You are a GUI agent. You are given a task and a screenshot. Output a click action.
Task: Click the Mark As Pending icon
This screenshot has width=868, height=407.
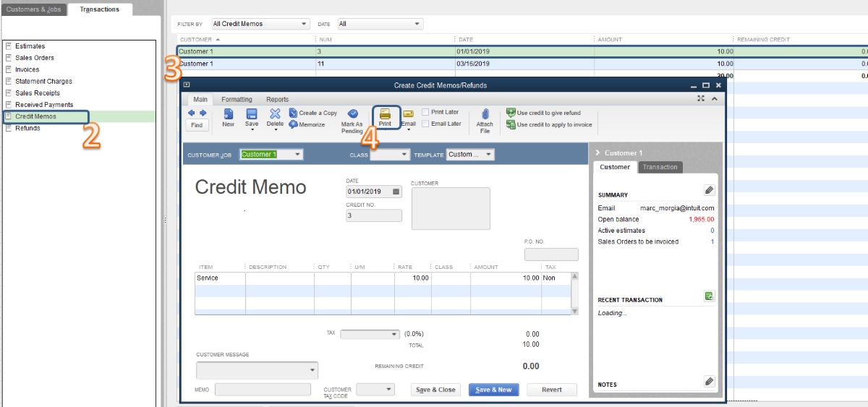[352, 114]
